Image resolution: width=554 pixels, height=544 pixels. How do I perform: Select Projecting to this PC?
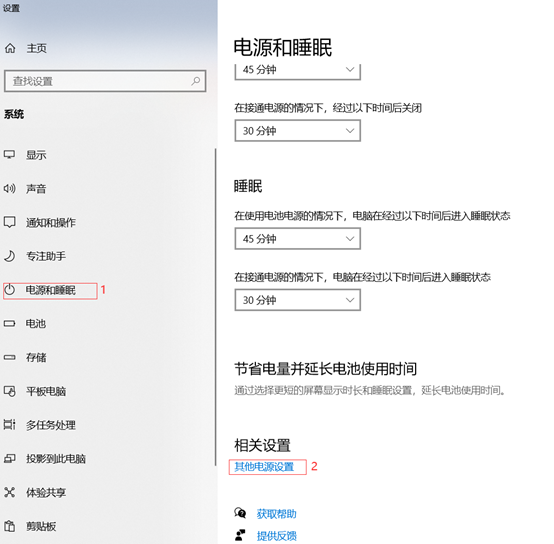pos(56,459)
